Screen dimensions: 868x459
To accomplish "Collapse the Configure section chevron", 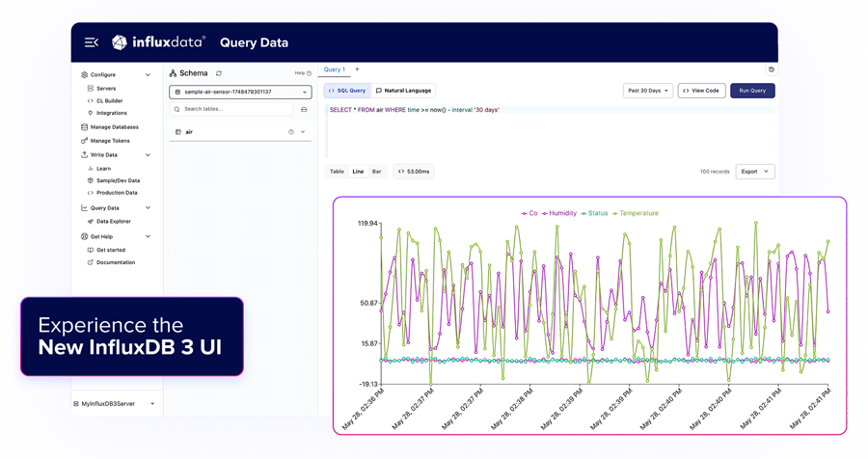I will 148,74.
